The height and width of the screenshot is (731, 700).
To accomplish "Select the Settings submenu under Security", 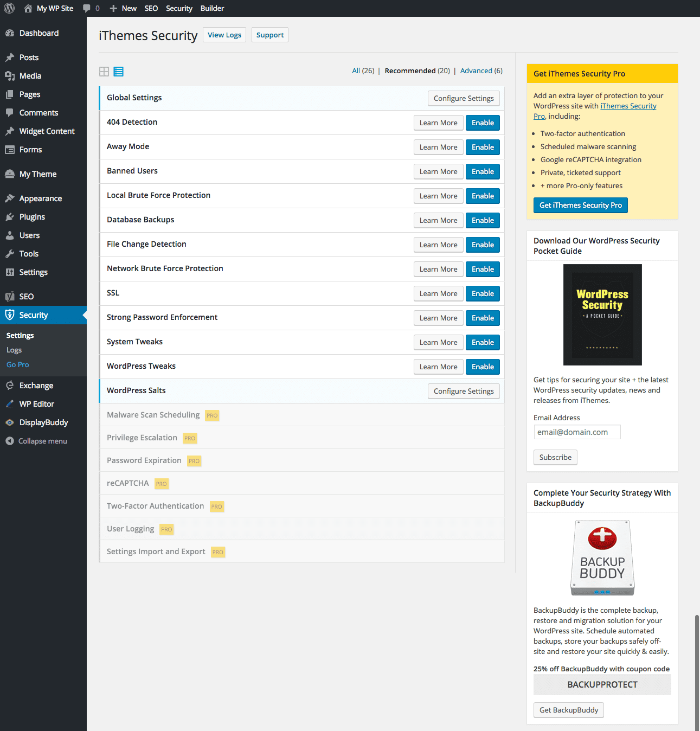I will point(20,336).
